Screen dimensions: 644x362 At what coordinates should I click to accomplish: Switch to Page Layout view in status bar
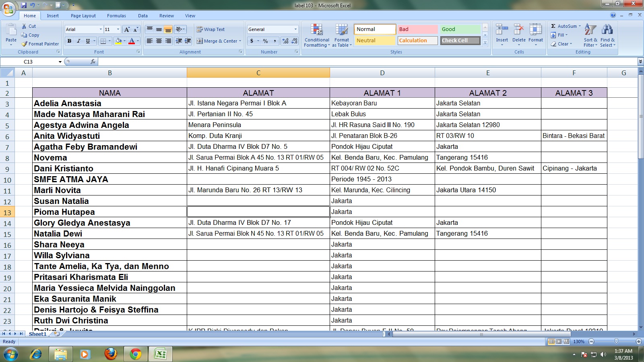(559, 341)
